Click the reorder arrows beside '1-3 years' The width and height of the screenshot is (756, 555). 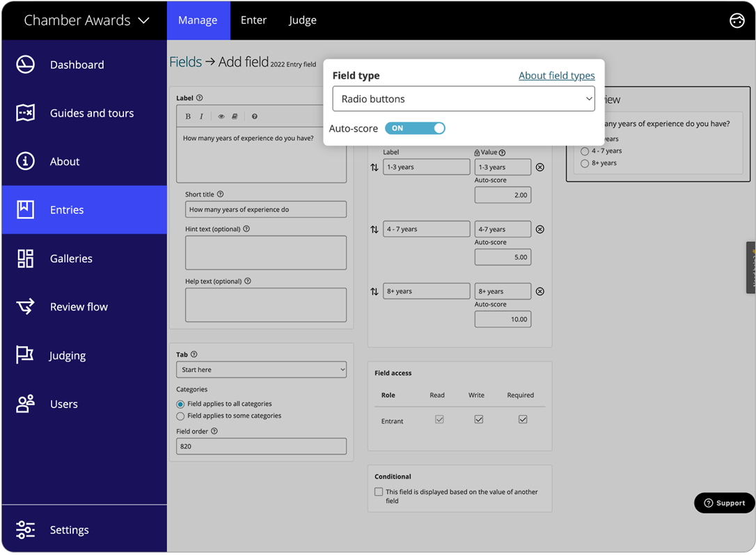coord(374,166)
